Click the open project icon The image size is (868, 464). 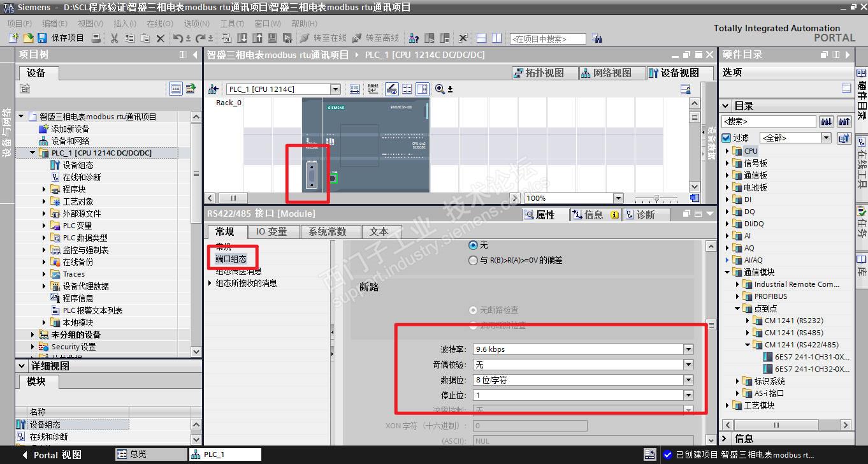pyautogui.click(x=28, y=38)
